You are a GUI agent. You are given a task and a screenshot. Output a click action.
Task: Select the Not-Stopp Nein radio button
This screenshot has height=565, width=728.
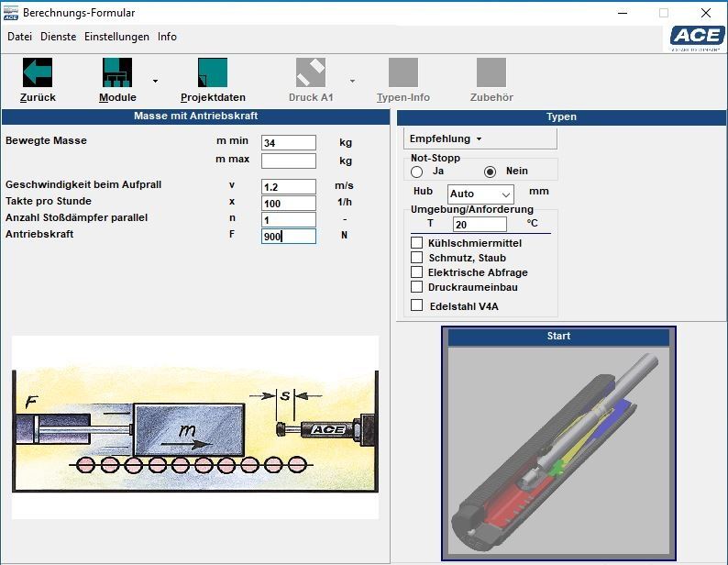(491, 172)
